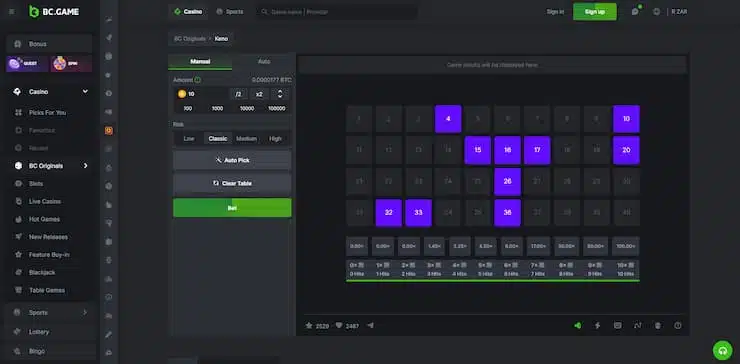Deselect Keno number 4

448,119
